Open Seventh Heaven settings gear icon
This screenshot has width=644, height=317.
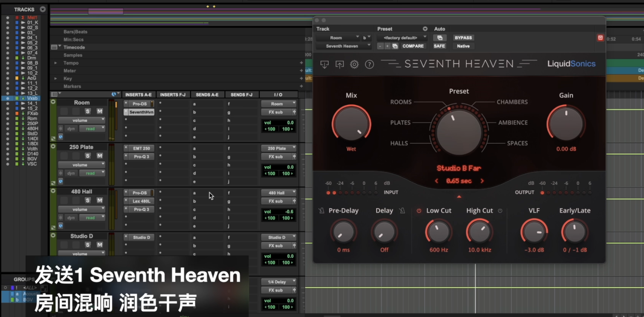(354, 64)
